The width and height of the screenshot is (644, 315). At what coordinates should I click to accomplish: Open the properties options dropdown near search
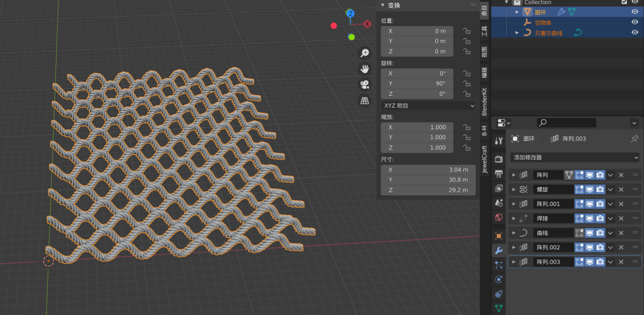click(634, 123)
